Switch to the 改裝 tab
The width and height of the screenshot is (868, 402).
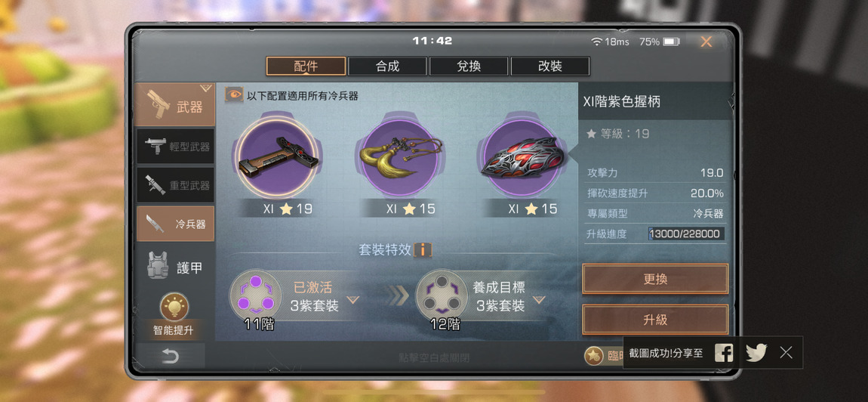click(550, 66)
